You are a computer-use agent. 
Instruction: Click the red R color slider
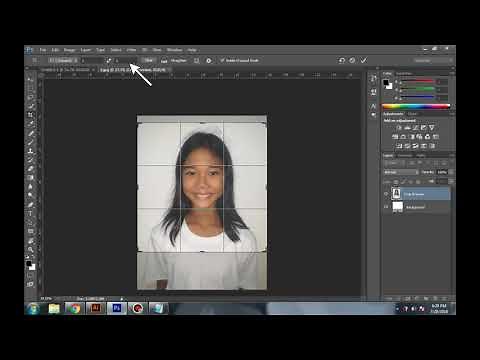tap(417, 81)
